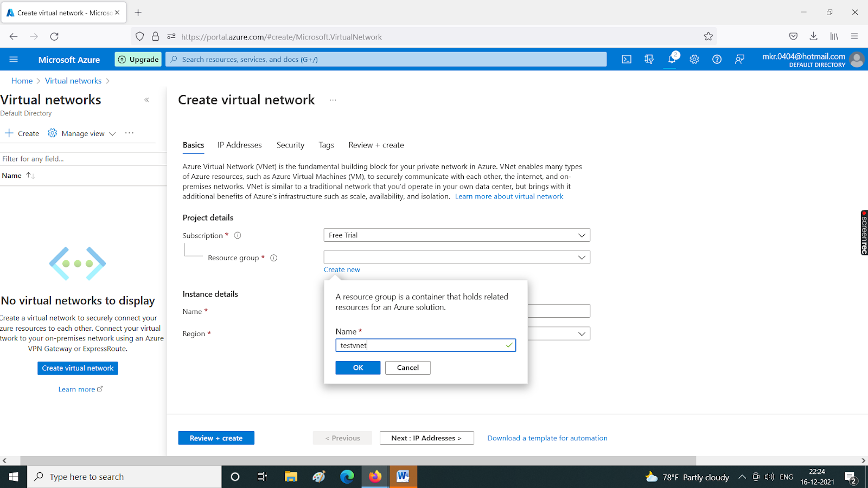Collapse the Virtual networks side panel

click(146, 100)
